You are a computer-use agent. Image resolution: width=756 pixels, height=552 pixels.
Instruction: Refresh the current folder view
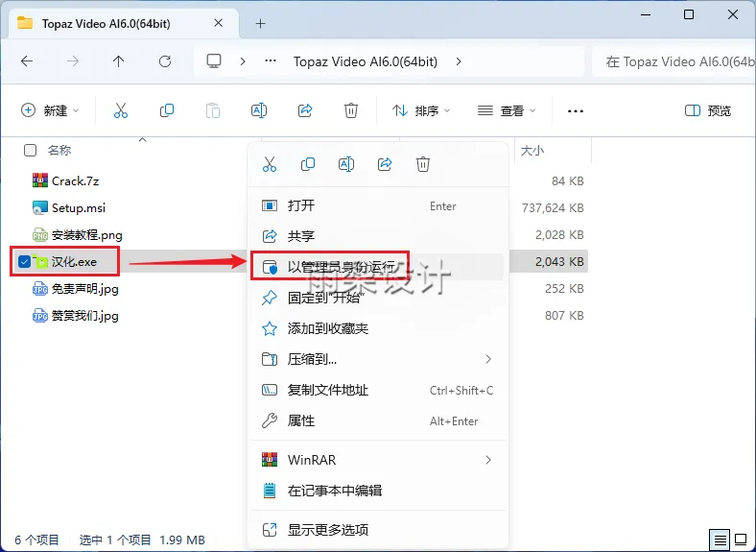click(165, 61)
